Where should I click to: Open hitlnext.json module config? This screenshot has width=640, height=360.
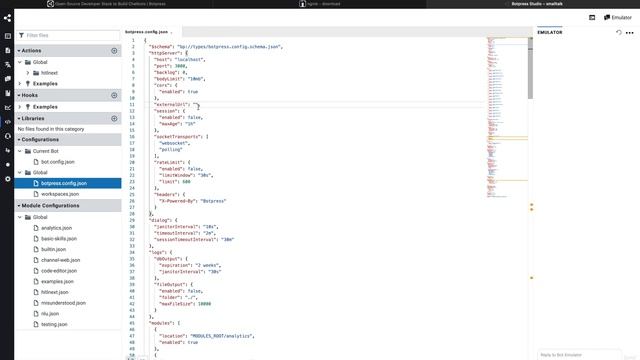pyautogui.click(x=55, y=292)
